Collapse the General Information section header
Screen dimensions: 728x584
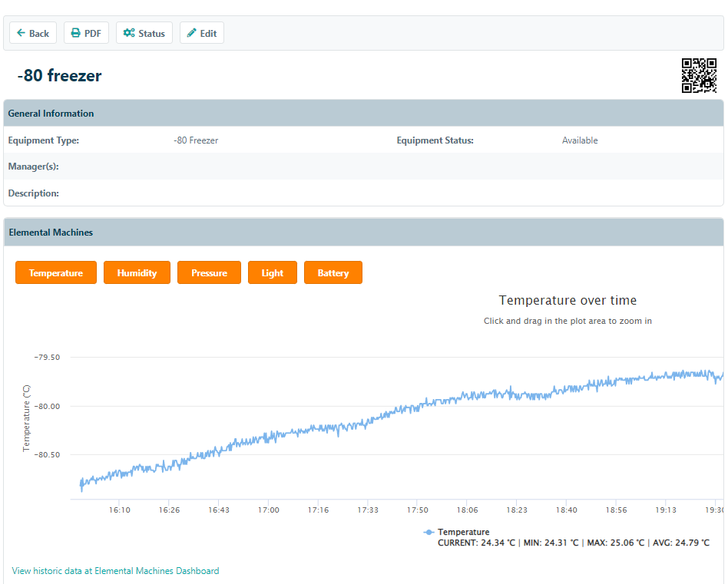(51, 114)
